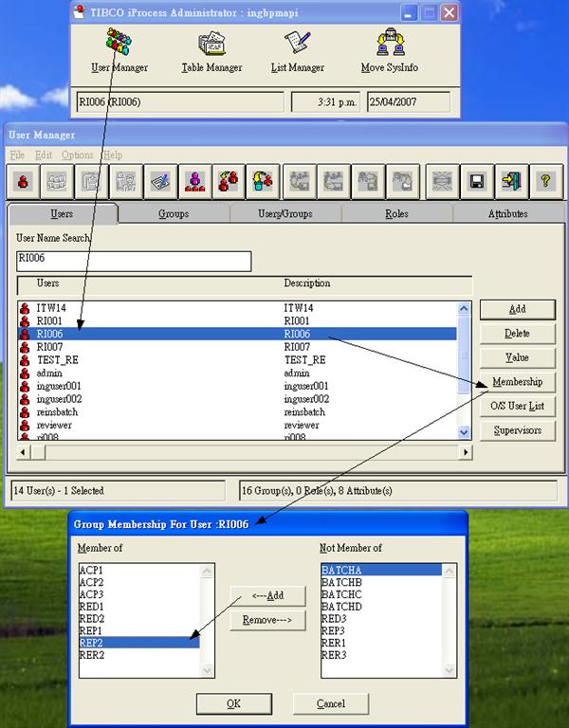Switch to the Roles tab

tap(396, 214)
